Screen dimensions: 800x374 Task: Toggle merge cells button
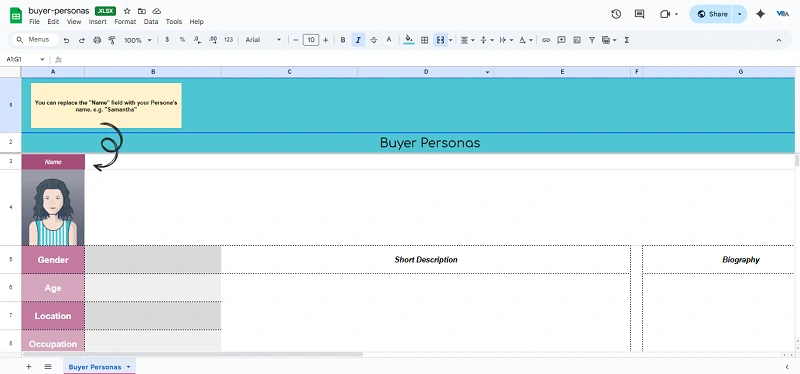pos(440,40)
